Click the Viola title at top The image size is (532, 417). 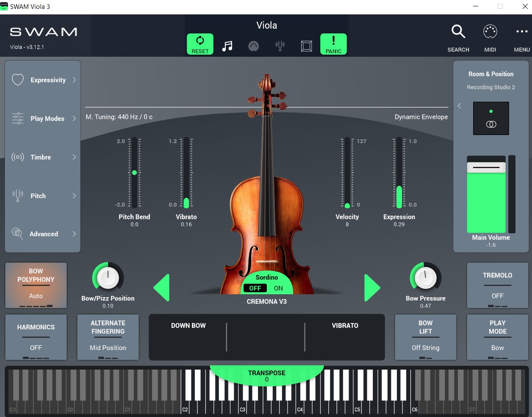coord(267,25)
